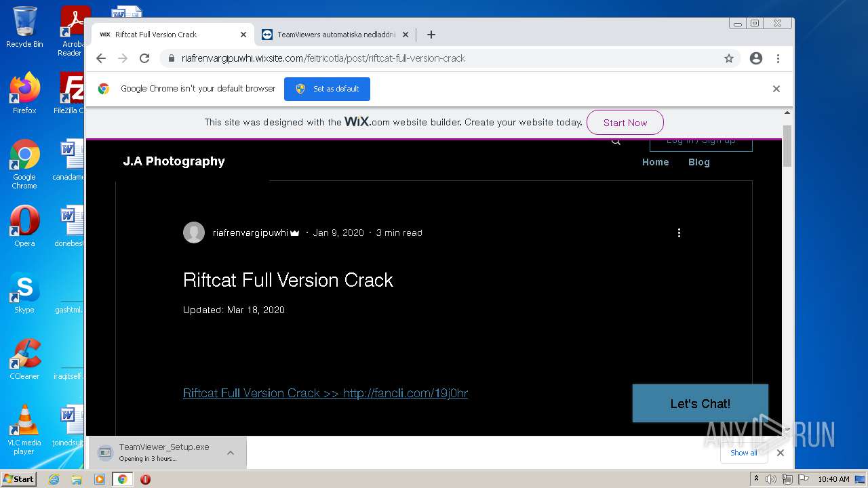Screen dimensions: 868x488
Task: Launch Internet Explorer from taskbar
Action: tap(54, 479)
